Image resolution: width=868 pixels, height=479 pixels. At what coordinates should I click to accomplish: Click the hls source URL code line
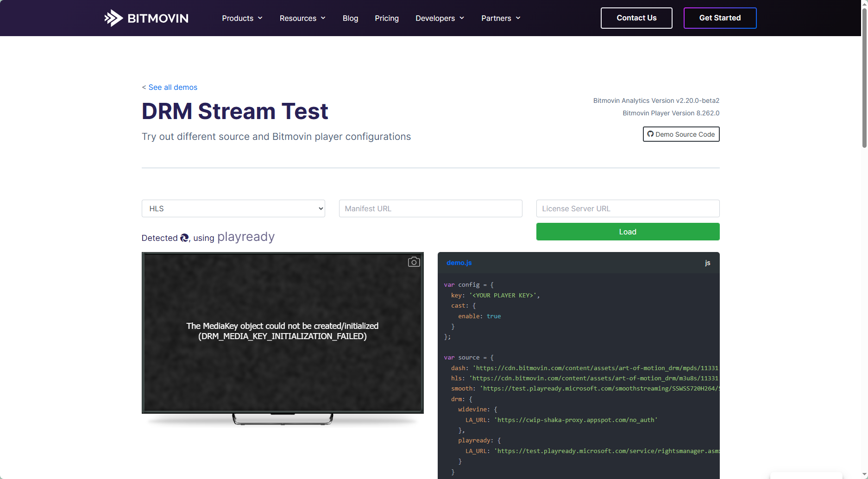[585, 378]
